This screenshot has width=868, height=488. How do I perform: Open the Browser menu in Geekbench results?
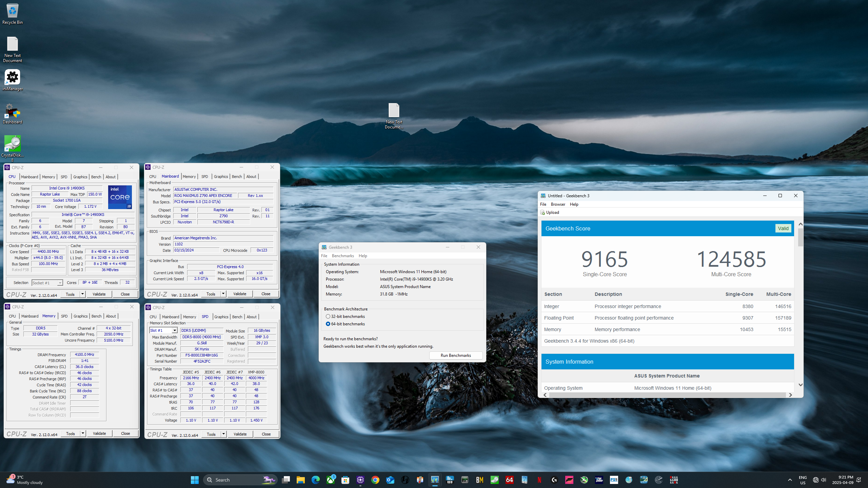(x=558, y=204)
